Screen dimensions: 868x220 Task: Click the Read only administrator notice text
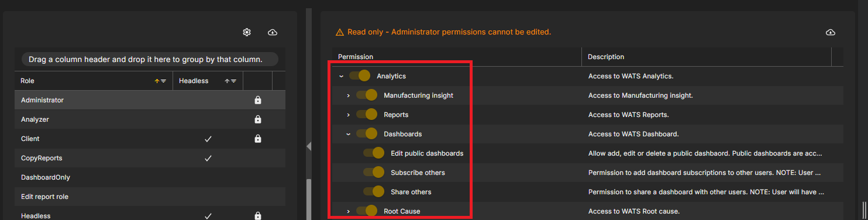click(449, 32)
